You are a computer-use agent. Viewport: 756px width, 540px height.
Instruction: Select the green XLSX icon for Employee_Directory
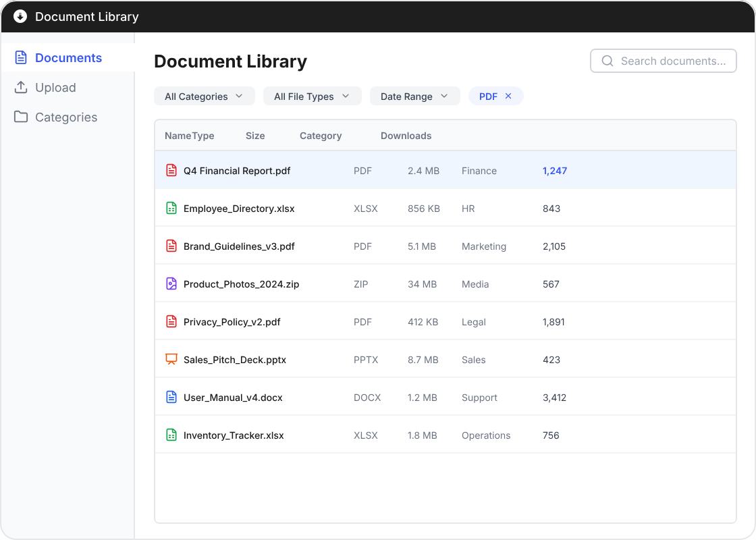coord(171,208)
